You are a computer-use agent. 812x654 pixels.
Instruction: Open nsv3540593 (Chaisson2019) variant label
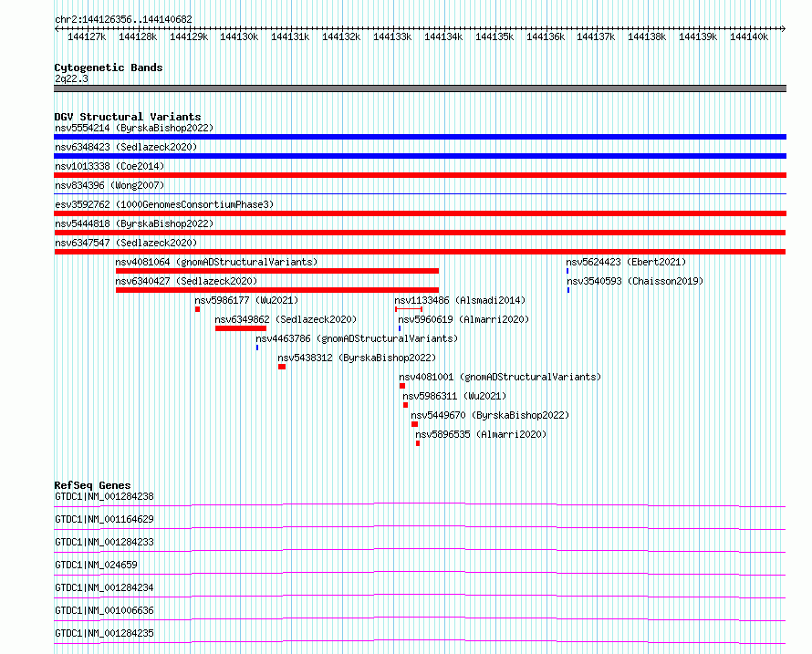pos(635,281)
